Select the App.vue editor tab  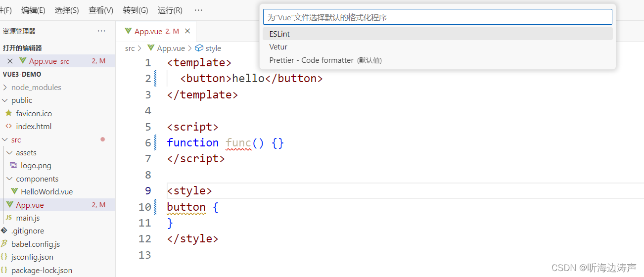[156, 31]
